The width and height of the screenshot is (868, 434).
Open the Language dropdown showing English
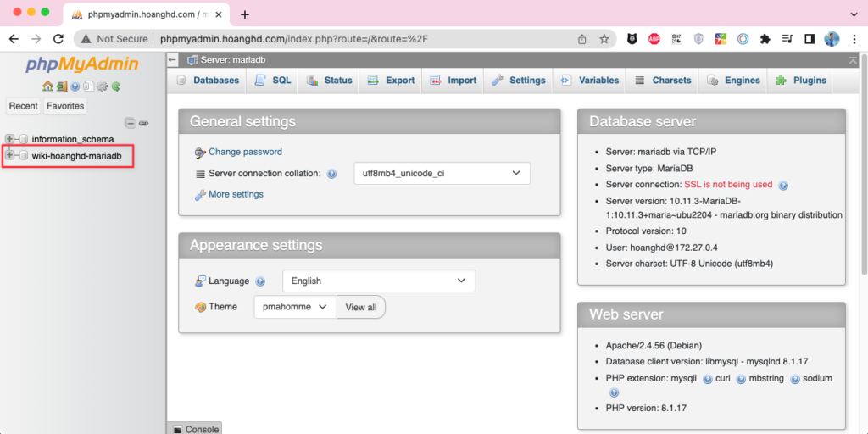(379, 281)
